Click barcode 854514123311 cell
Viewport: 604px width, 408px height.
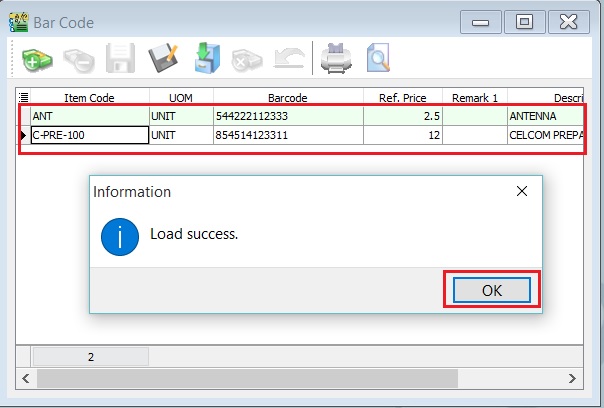pyautogui.click(x=287, y=135)
